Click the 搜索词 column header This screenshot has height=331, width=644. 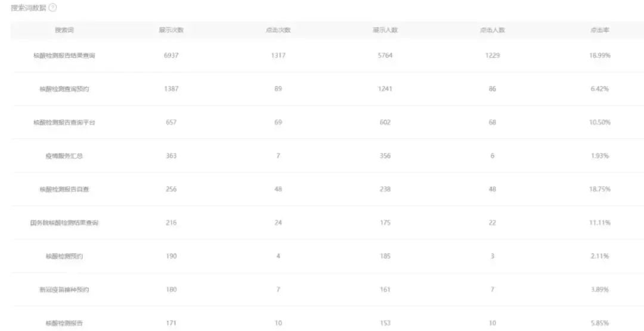(64, 30)
